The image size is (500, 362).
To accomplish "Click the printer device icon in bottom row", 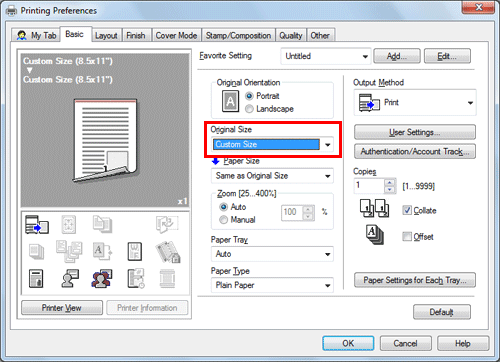I will click(x=36, y=279).
